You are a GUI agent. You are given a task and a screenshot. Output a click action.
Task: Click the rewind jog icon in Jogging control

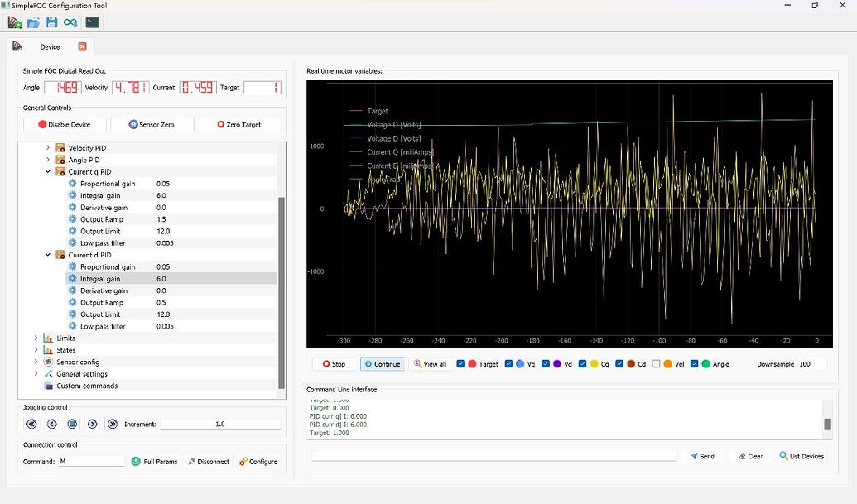point(31,424)
